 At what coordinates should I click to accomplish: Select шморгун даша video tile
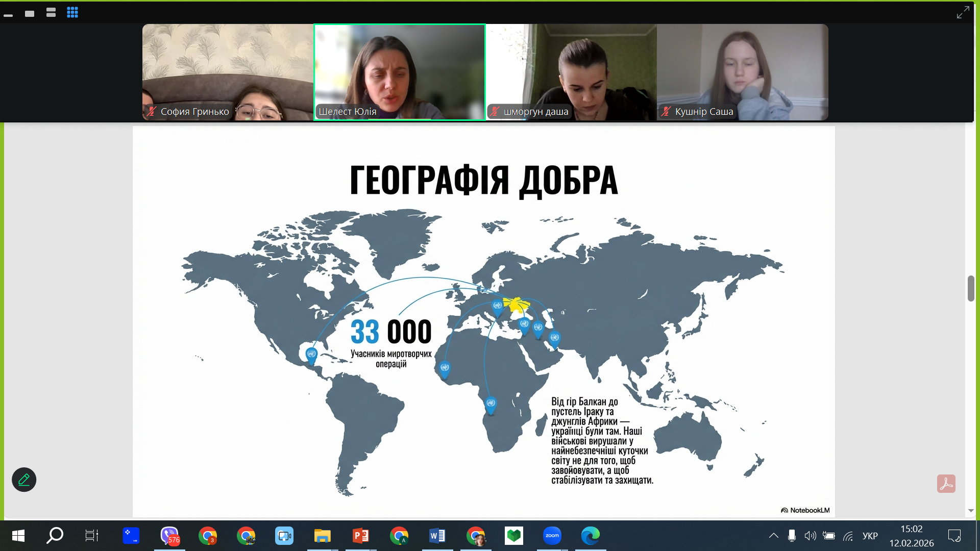tap(571, 72)
